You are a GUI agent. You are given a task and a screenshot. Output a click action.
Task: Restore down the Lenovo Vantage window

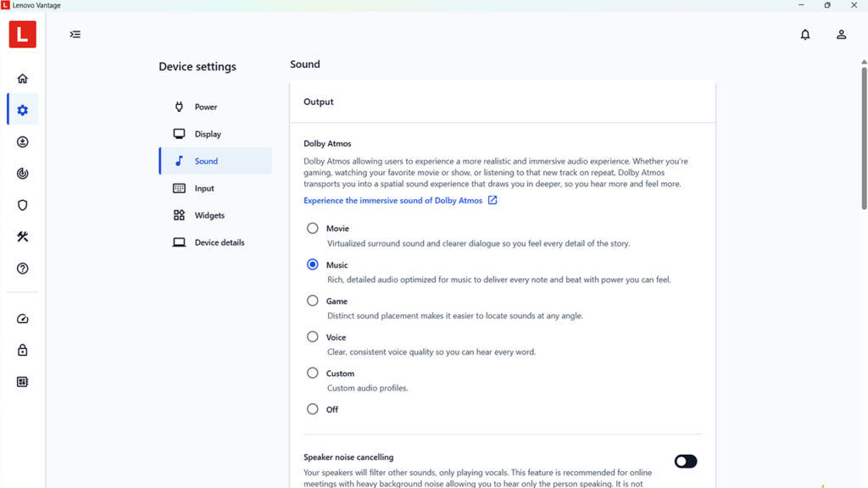(x=827, y=5)
